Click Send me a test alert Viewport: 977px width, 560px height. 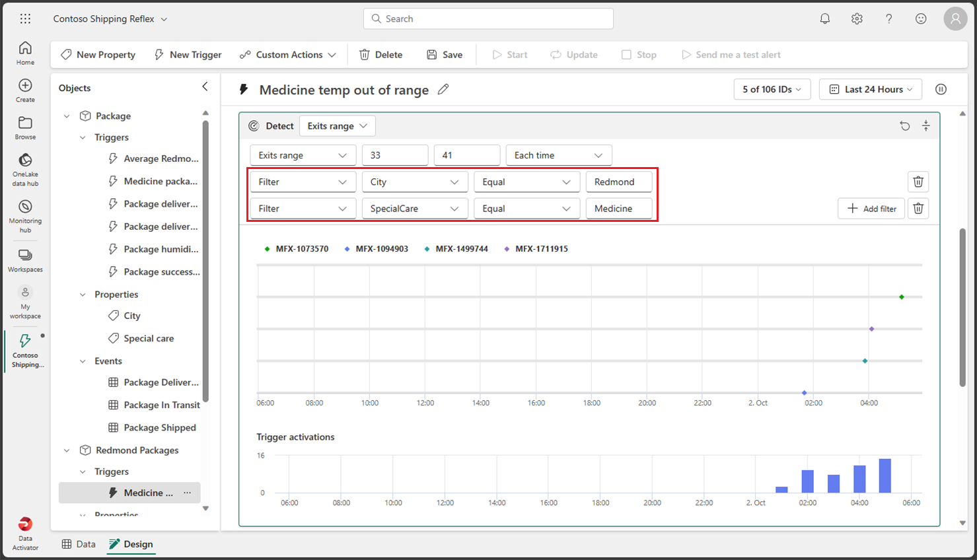731,55
